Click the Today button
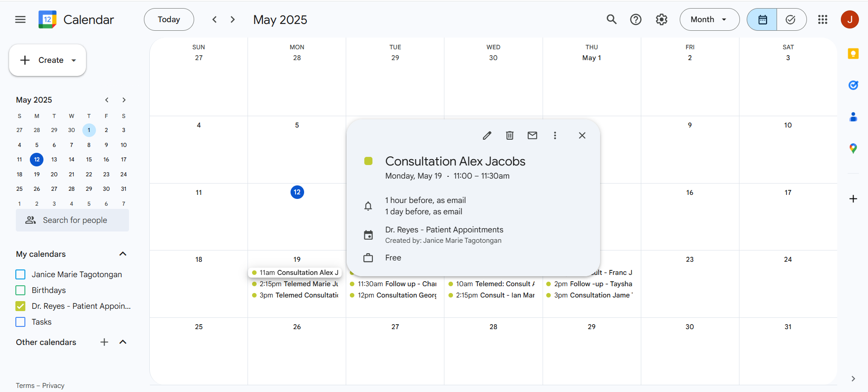 (169, 19)
